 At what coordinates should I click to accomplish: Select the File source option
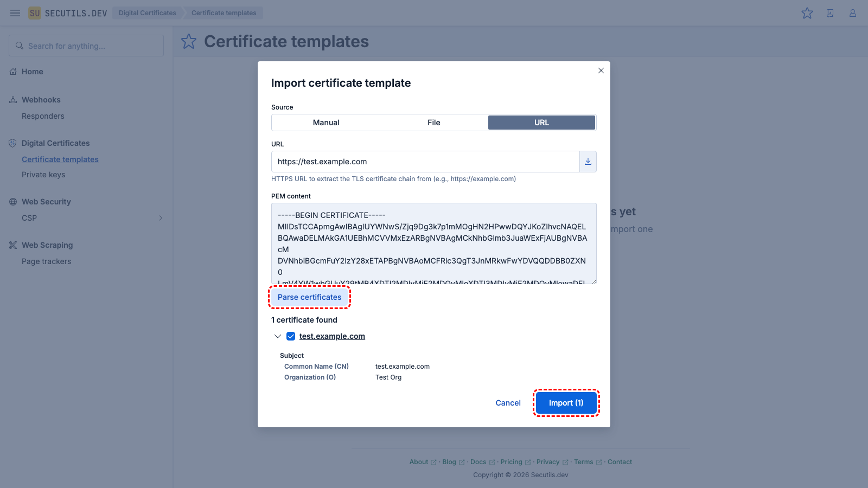[434, 123]
